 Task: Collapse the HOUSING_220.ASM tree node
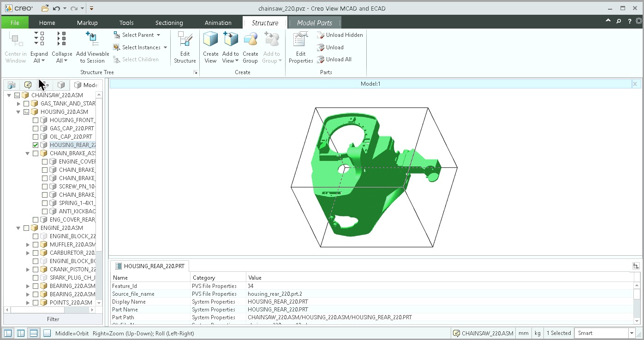point(18,111)
